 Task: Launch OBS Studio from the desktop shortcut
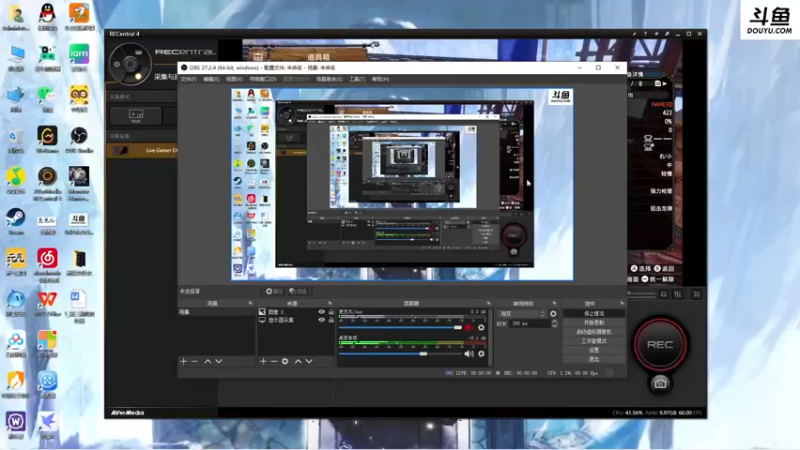click(x=79, y=140)
